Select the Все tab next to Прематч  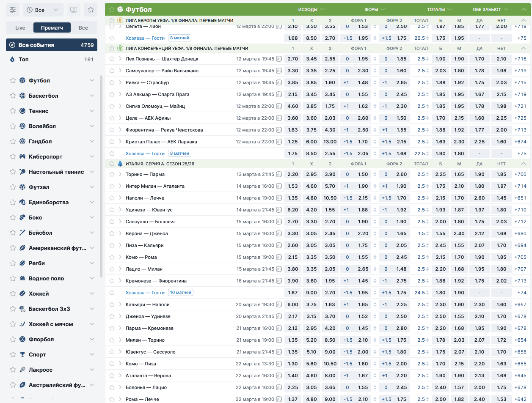click(83, 27)
